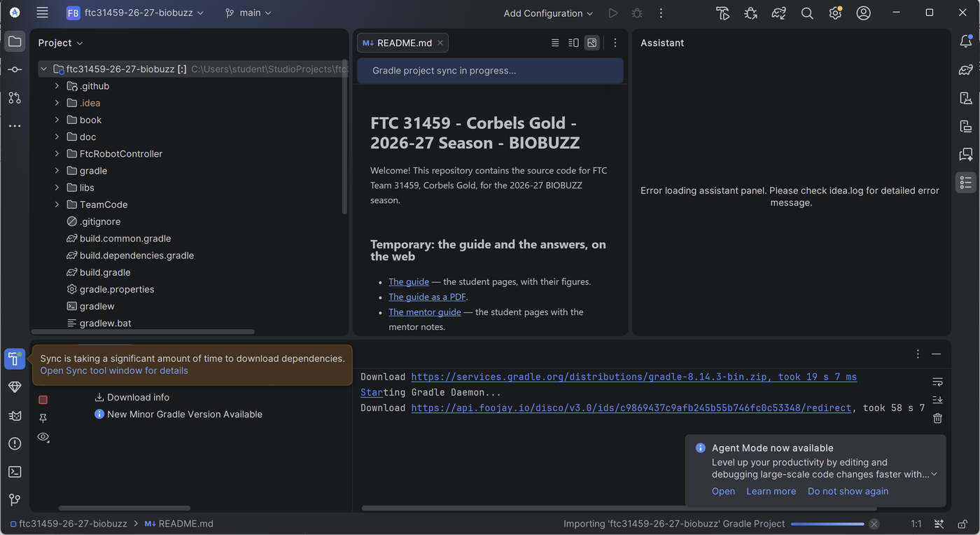Screen dimensions: 980x535
Task: Expand the TeamCode folder
Action: tap(57, 204)
